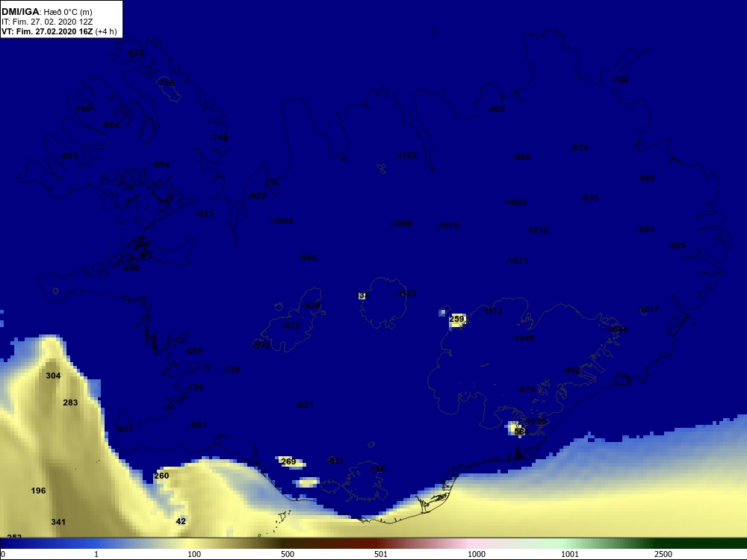Click the -685 value label
The width and height of the screenshot is (747, 560).
point(194,351)
